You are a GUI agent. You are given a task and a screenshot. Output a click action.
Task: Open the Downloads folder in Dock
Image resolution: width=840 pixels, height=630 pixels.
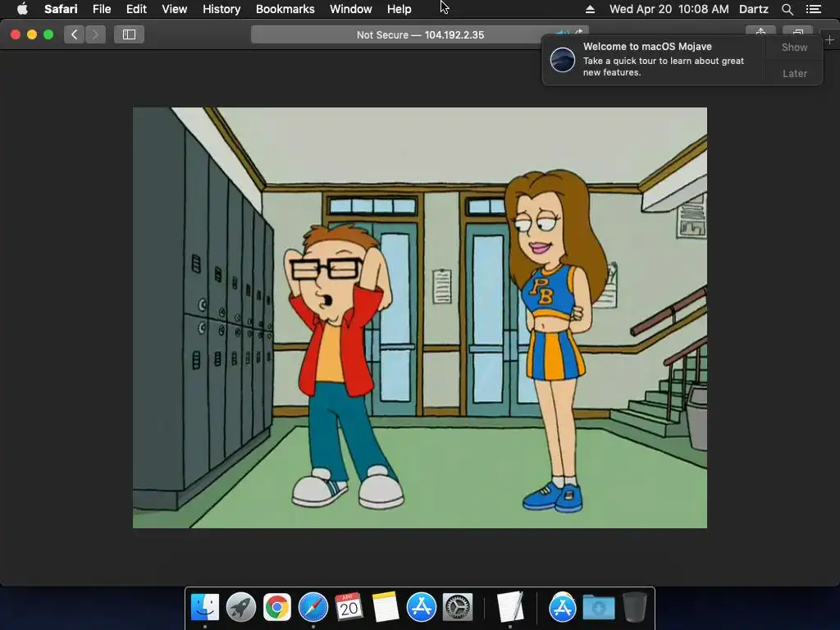598,608
